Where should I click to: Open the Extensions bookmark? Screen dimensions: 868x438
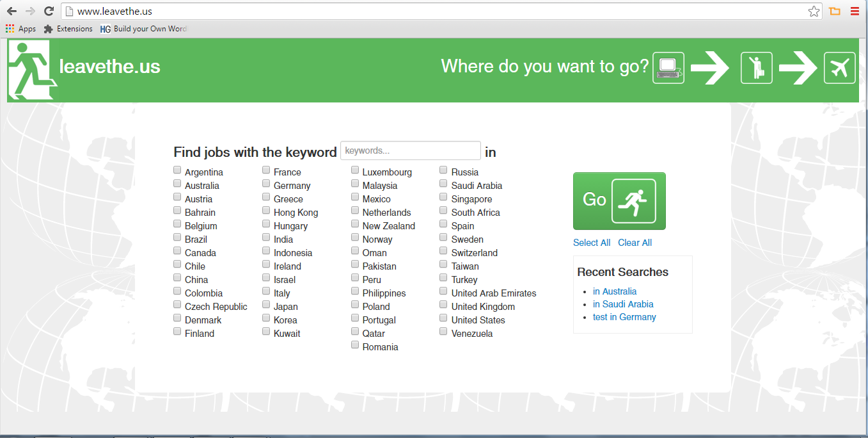coord(68,29)
